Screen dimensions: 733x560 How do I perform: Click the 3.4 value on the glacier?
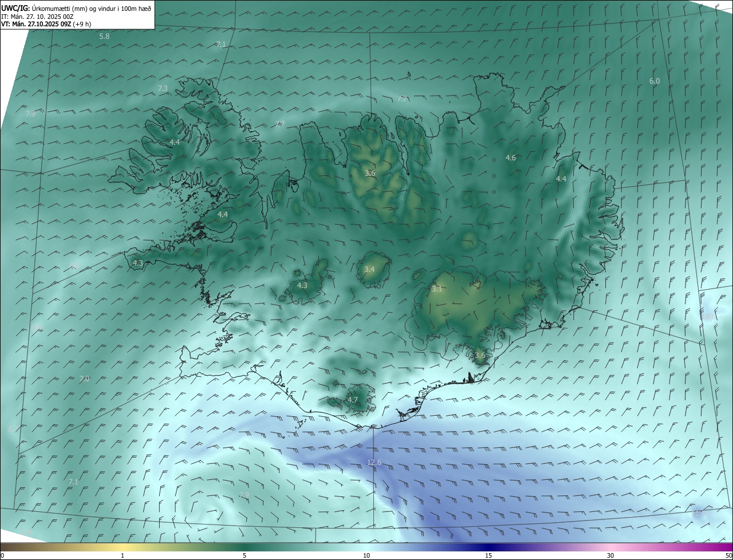tap(369, 270)
